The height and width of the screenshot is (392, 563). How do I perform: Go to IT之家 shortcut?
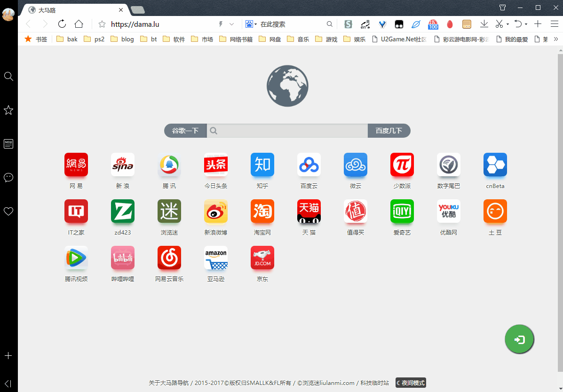pyautogui.click(x=76, y=211)
